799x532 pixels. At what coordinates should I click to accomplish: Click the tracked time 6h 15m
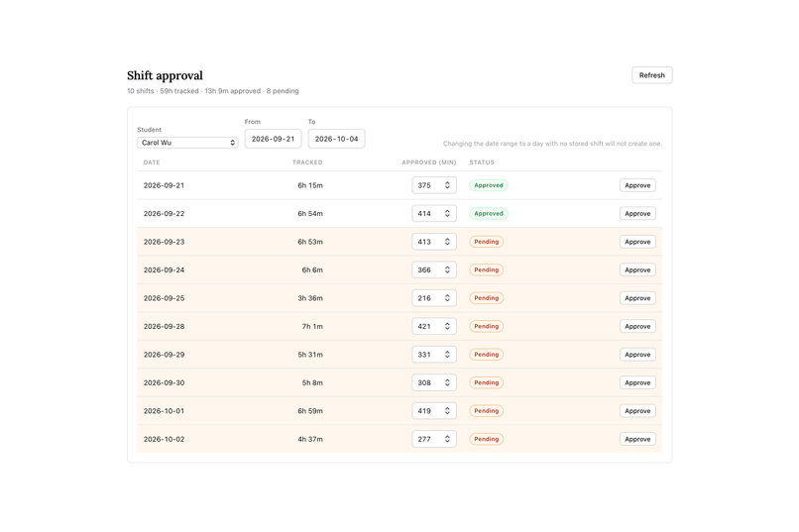coord(310,185)
